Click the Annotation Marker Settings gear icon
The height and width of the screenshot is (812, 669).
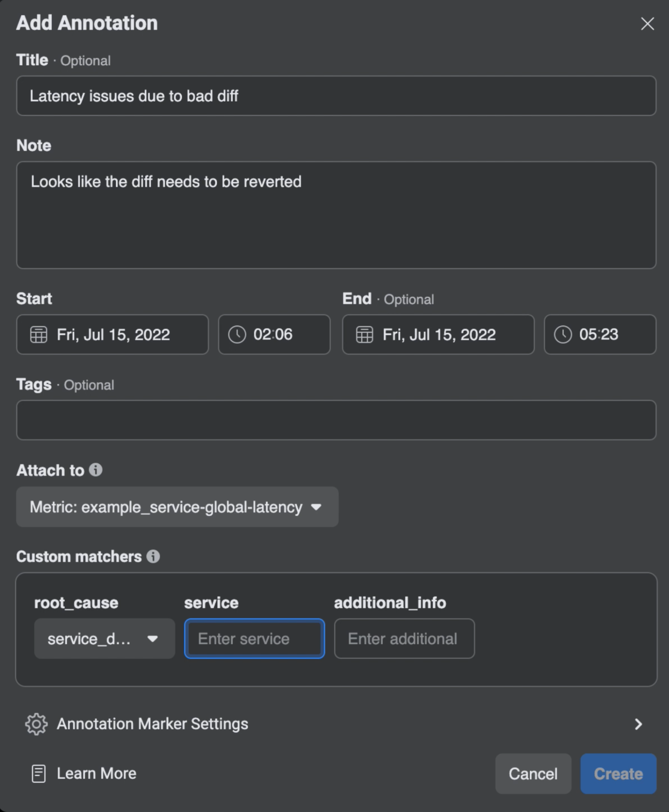(x=37, y=724)
